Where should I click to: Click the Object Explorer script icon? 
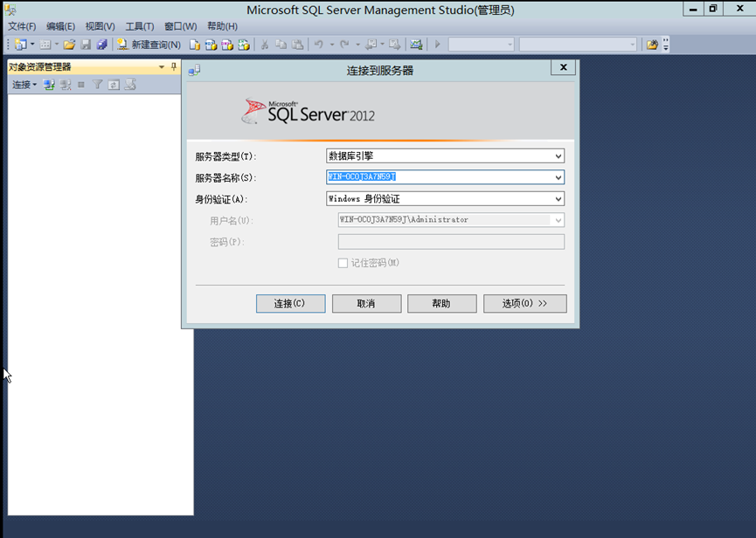tap(130, 85)
